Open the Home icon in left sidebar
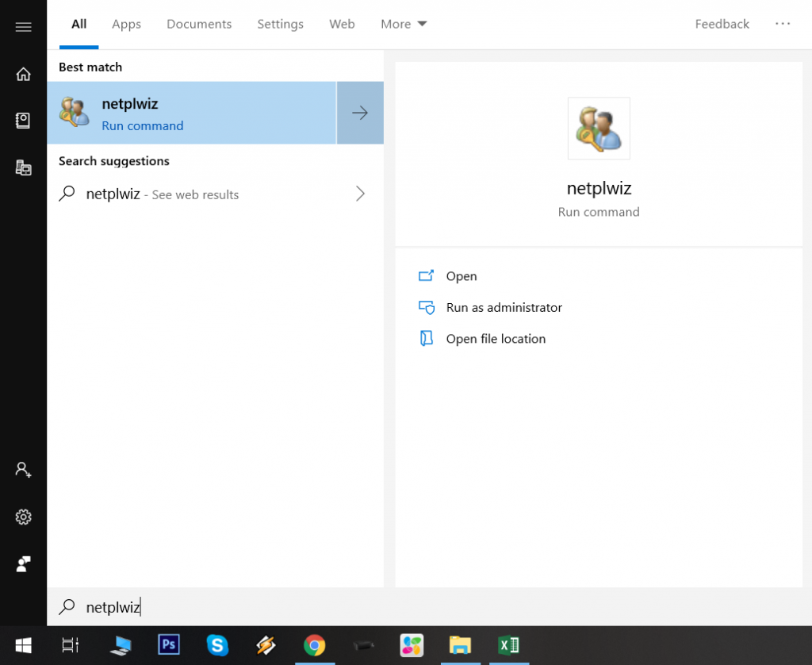Image resolution: width=812 pixels, height=665 pixels. coord(23,74)
